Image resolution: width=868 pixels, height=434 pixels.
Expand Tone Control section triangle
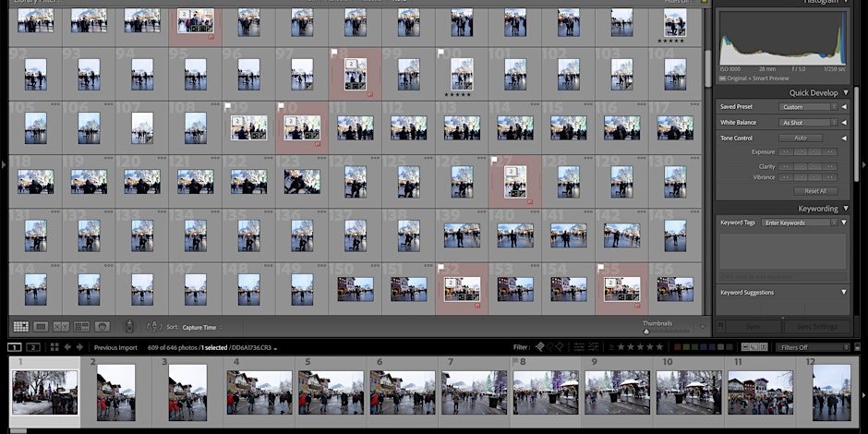coord(844,138)
